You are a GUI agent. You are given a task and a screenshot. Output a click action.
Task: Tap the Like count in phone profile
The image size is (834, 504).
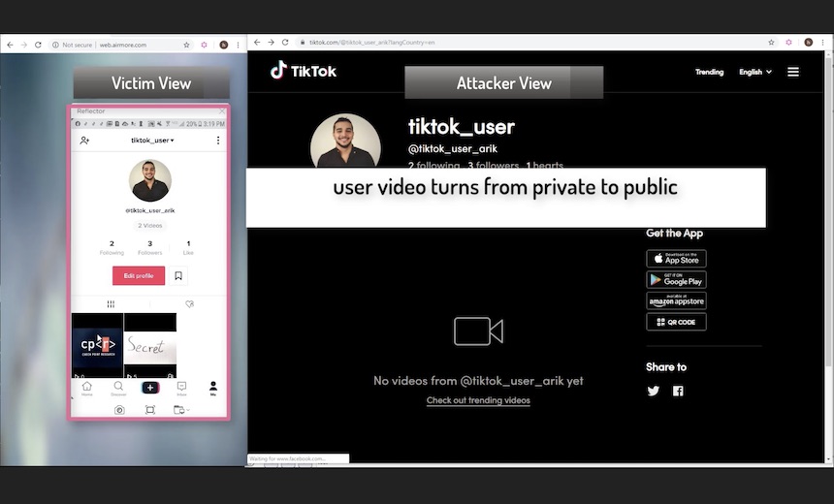click(188, 248)
